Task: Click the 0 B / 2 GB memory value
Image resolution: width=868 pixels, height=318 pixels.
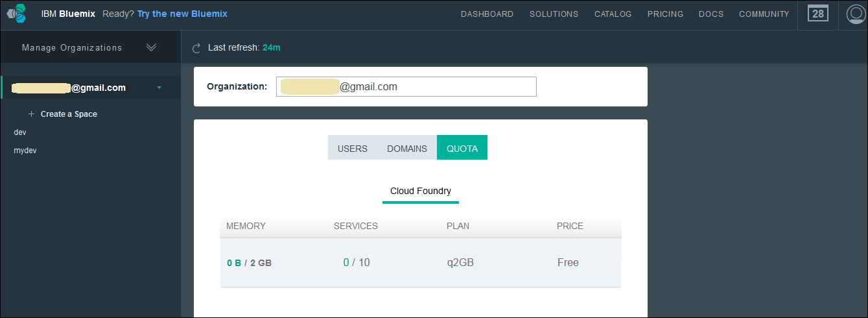Action: [x=249, y=263]
